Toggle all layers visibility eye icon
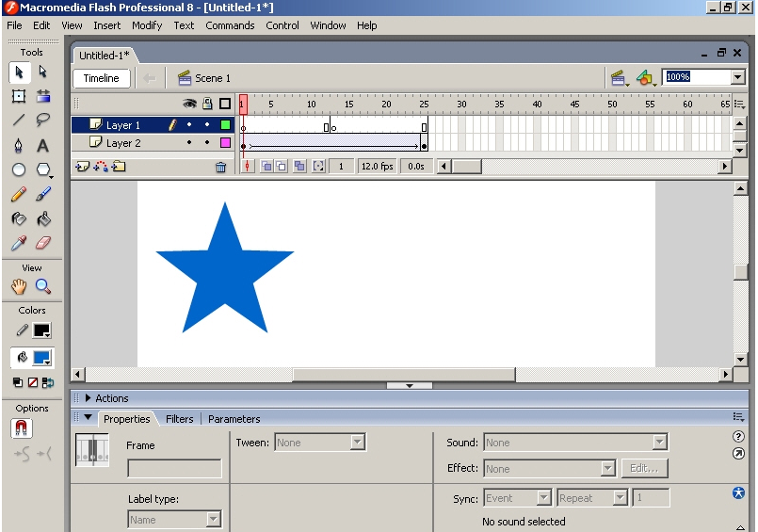The width and height of the screenshot is (758, 532). point(189,104)
